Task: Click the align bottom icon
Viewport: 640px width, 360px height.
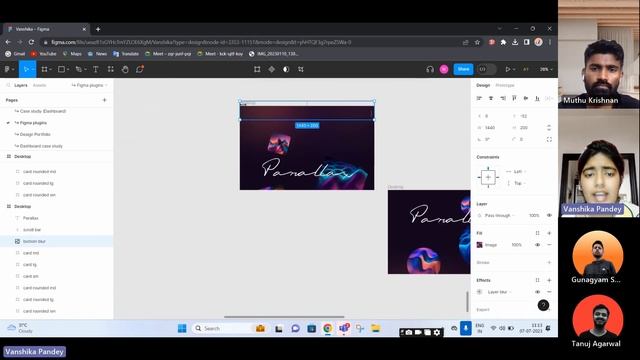Action: [x=537, y=98]
